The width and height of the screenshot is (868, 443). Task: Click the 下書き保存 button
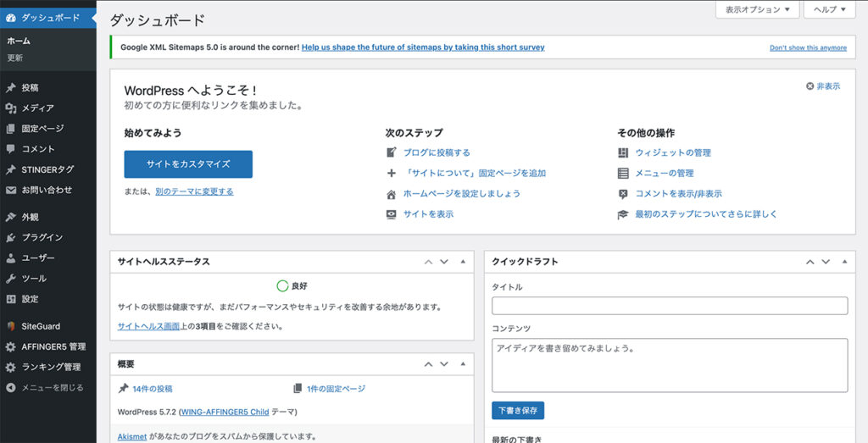pyautogui.click(x=518, y=410)
